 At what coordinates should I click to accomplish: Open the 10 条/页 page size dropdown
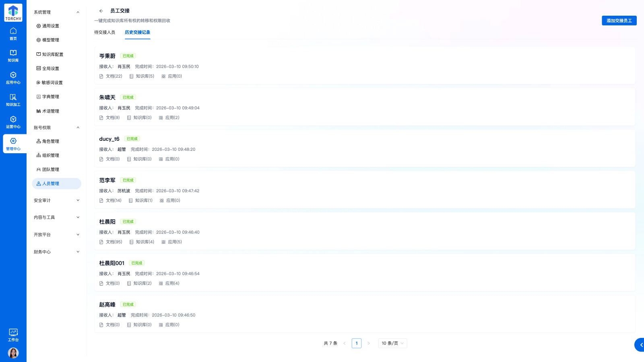[x=392, y=343]
